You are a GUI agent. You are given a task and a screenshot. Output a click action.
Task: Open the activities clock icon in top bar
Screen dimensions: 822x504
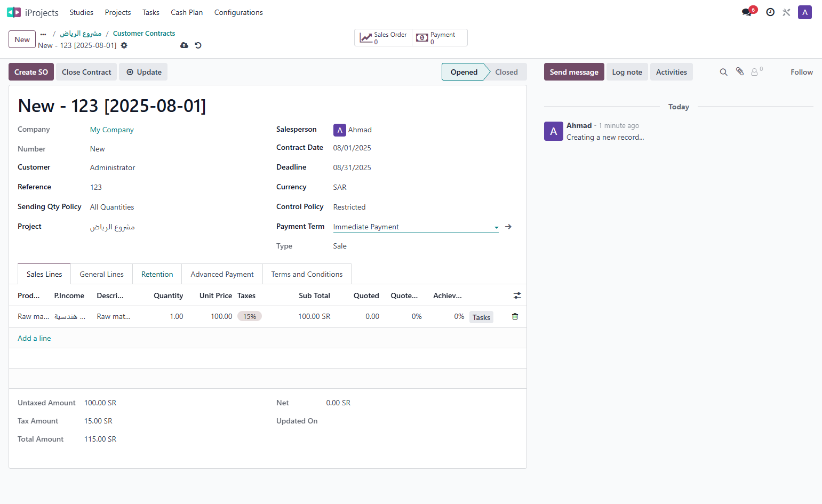pyautogui.click(x=770, y=12)
